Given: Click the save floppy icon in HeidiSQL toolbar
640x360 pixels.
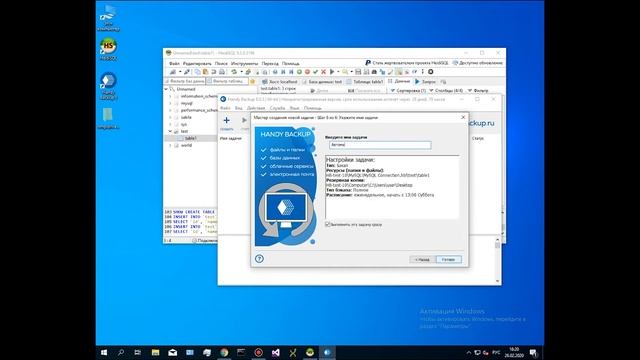Looking at the screenshot, I should (358, 72).
